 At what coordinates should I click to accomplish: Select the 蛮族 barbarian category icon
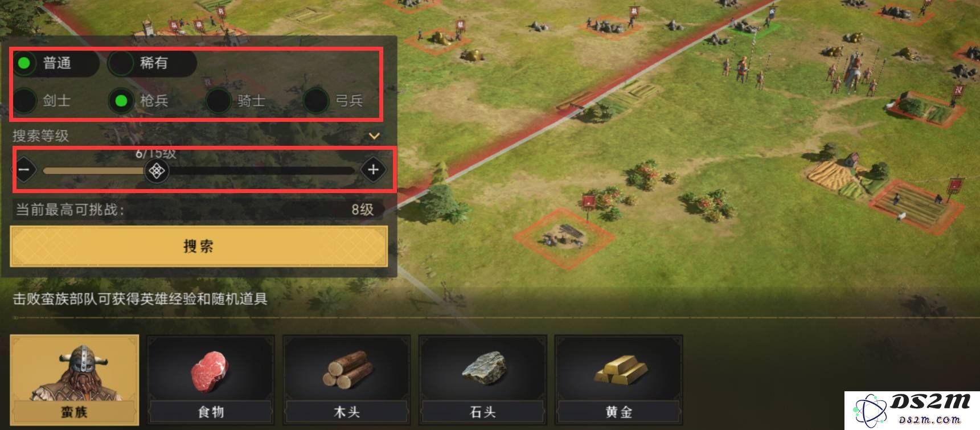[75, 380]
